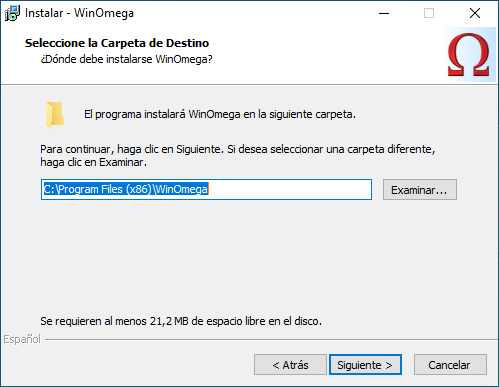
Task: Click the destination folder path field
Action: (x=206, y=190)
